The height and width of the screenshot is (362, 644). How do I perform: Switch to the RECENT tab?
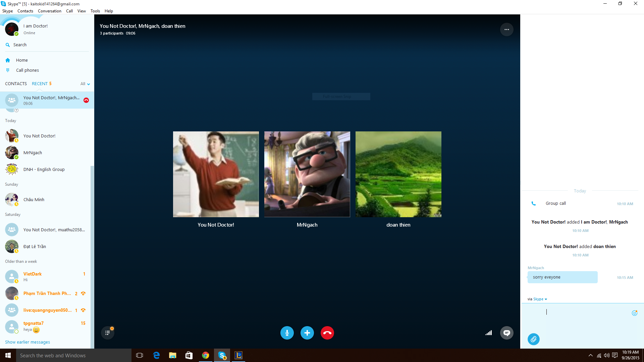tap(42, 84)
